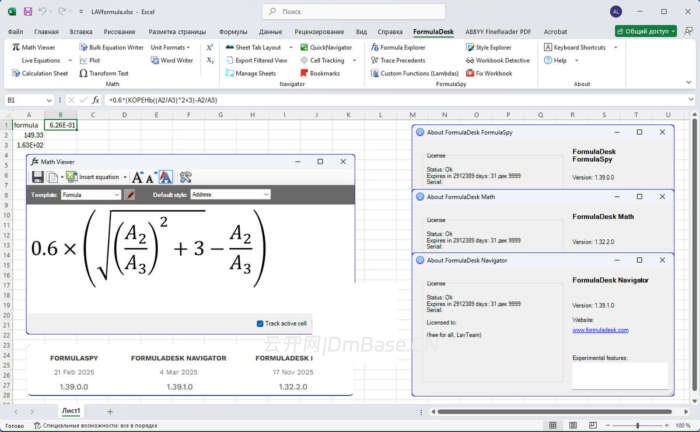
Task: Open Custom Functions (Lambdas)
Action: click(415, 73)
